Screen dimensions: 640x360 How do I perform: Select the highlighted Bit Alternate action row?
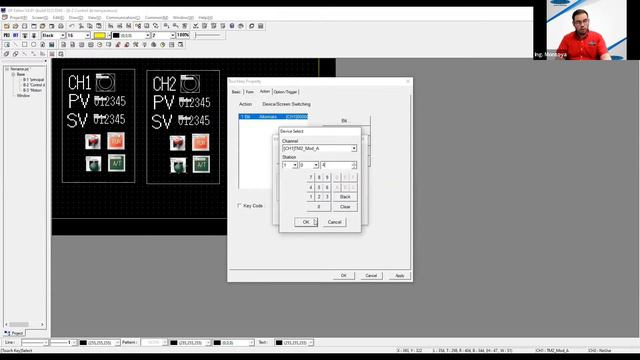(x=273, y=117)
